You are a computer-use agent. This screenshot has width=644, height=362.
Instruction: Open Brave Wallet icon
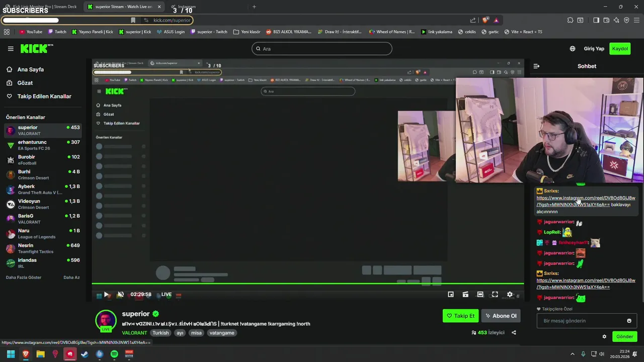coord(606,20)
